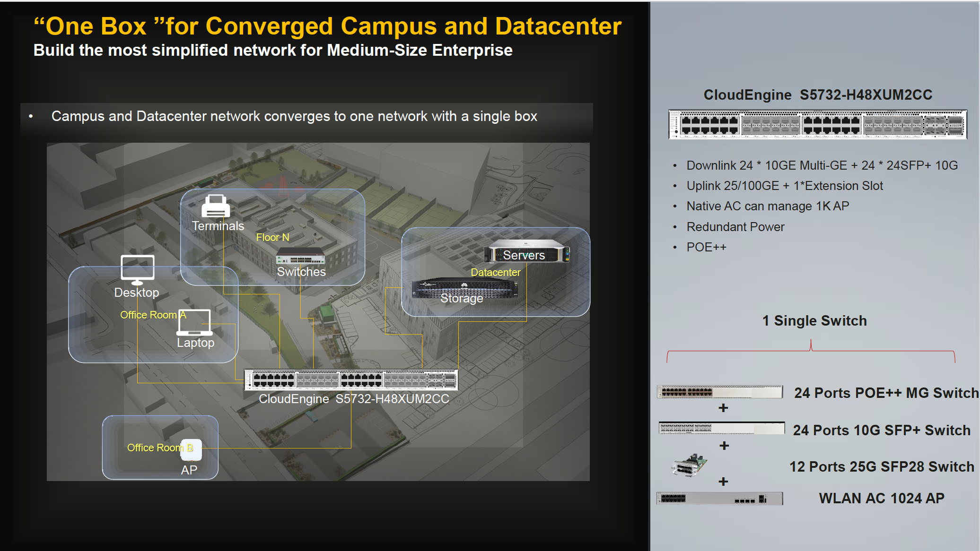This screenshot has width=980, height=551.
Task: Select the Desktop monitor icon
Action: [138, 270]
